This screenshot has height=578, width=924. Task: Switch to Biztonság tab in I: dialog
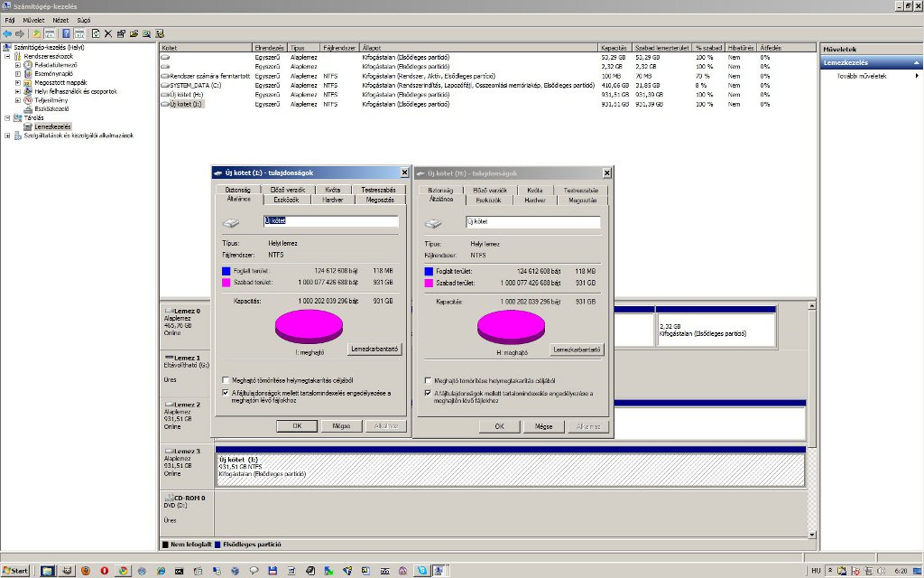[237, 190]
